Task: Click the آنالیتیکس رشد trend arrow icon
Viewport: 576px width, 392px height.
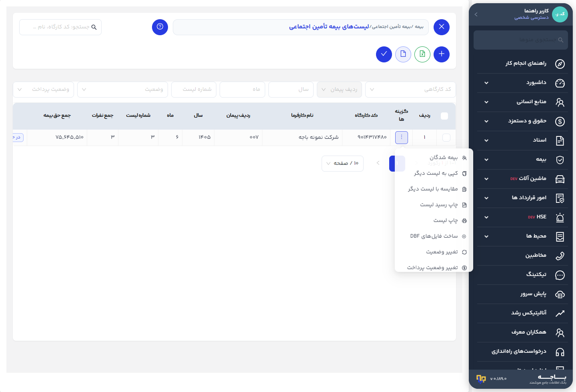Action: coord(560,313)
